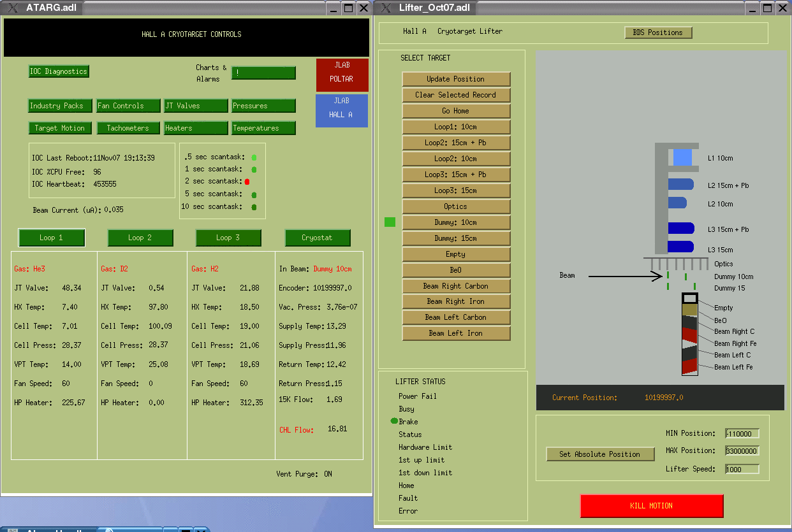Click the L3 15cm cell graphic
Image resolution: width=792 pixels, height=532 pixels.
click(x=680, y=247)
